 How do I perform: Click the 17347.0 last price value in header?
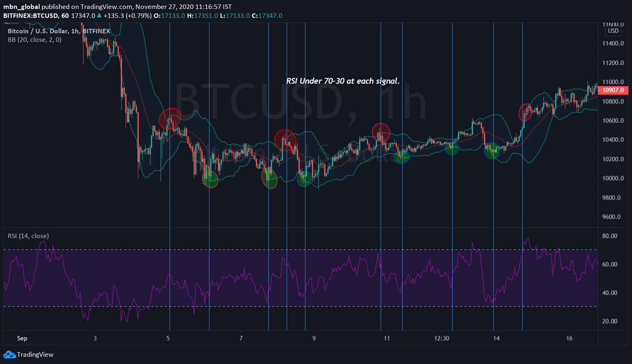click(83, 16)
